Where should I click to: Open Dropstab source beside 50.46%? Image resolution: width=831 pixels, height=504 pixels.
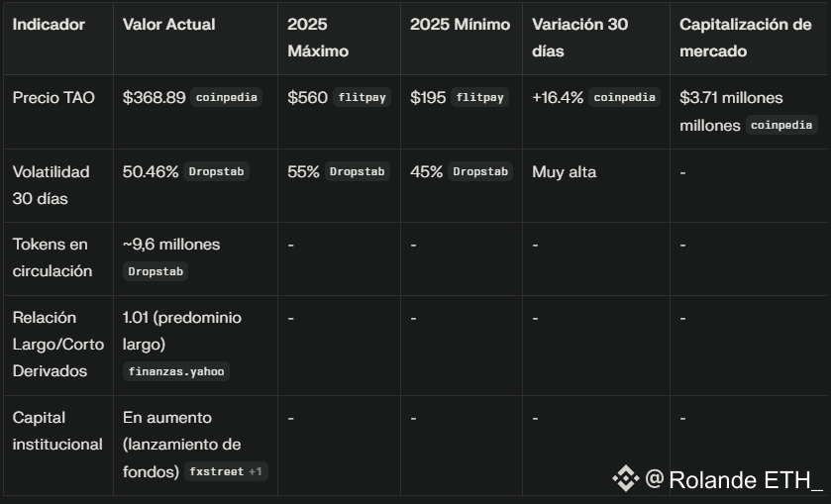[217, 172]
